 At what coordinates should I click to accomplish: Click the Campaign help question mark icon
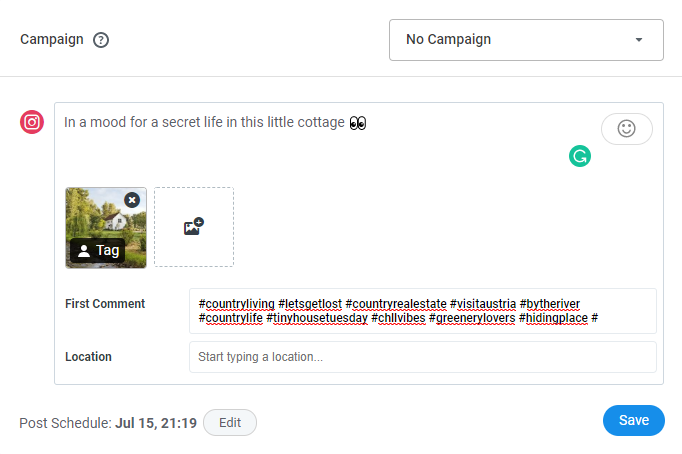coord(101,40)
